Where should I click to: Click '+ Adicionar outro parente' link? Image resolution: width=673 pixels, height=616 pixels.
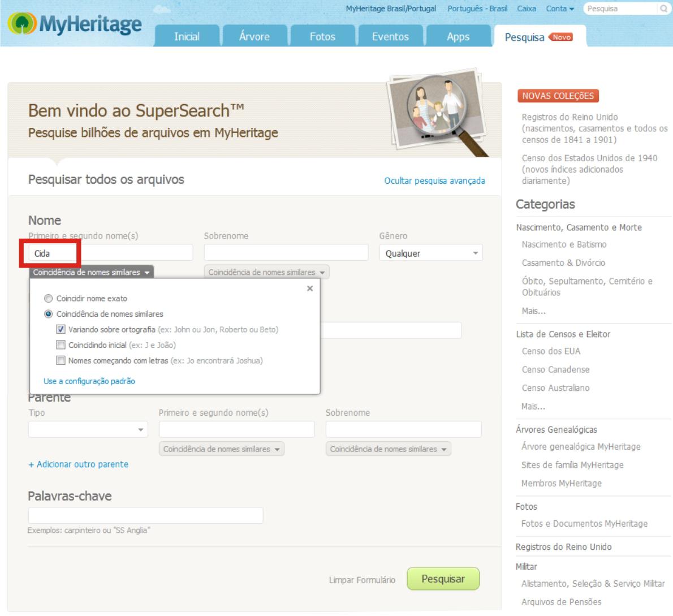click(x=78, y=464)
